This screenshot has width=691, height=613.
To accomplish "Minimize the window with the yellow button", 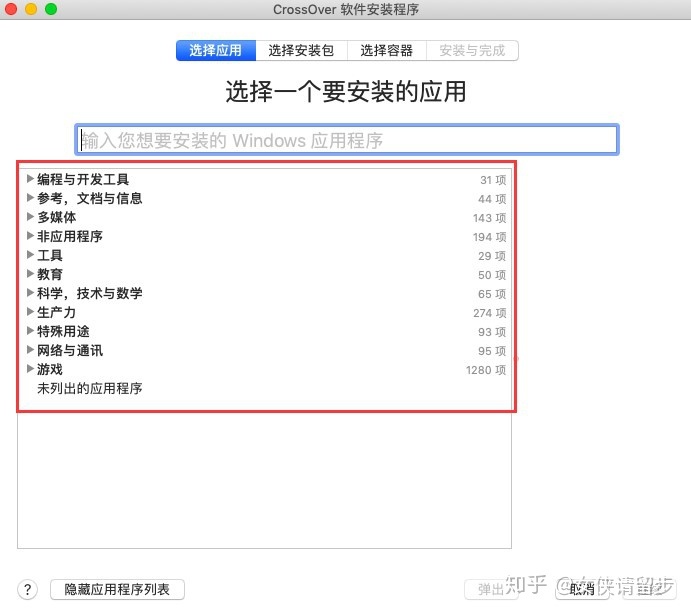I will tap(31, 9).
